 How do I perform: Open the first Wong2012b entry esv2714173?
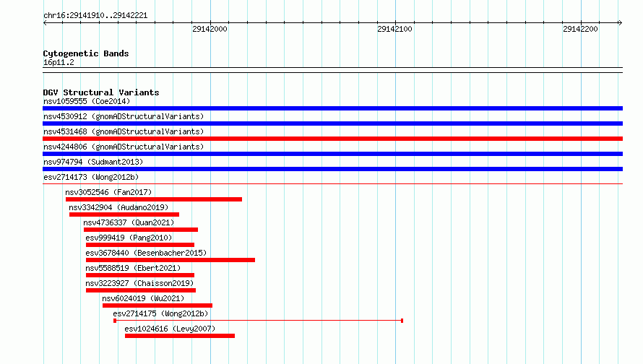[91, 177]
